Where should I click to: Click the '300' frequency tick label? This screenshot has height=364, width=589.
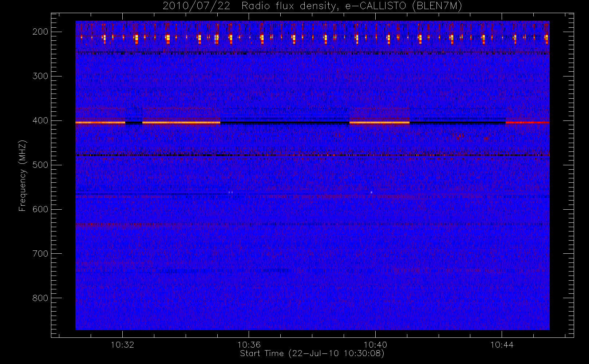40,76
